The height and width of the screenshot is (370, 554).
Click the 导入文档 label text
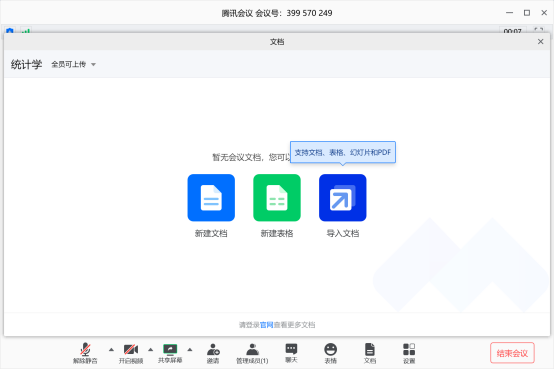[x=342, y=233]
